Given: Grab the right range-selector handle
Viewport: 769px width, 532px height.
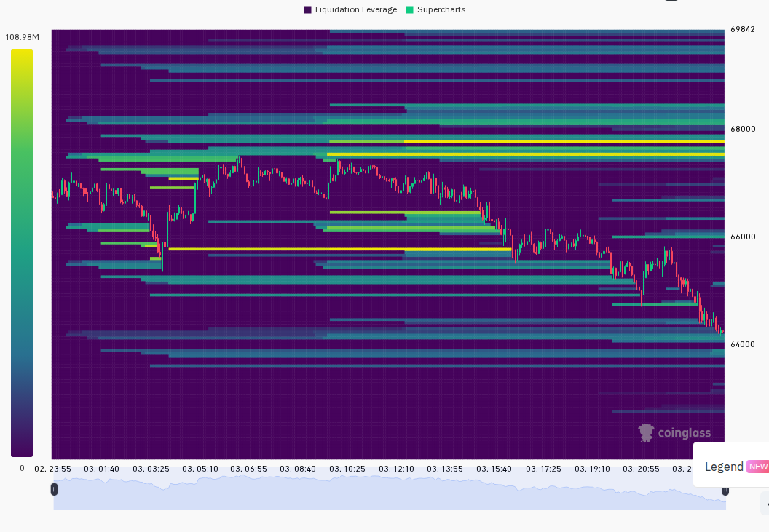Looking at the screenshot, I should point(725,491).
